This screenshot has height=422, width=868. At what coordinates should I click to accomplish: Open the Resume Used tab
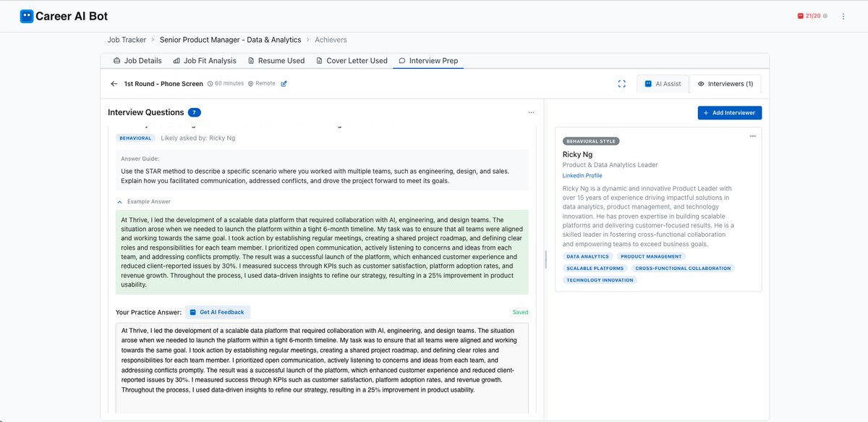[x=276, y=61]
